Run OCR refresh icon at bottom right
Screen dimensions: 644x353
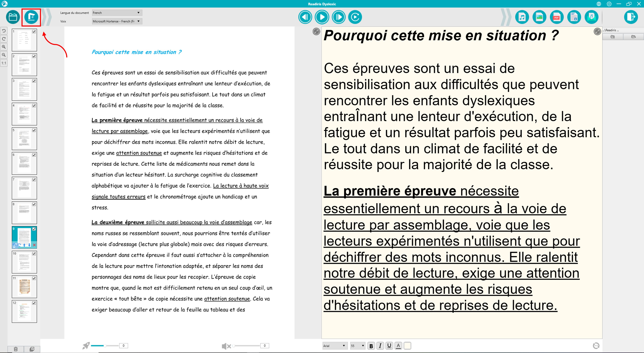(x=596, y=346)
